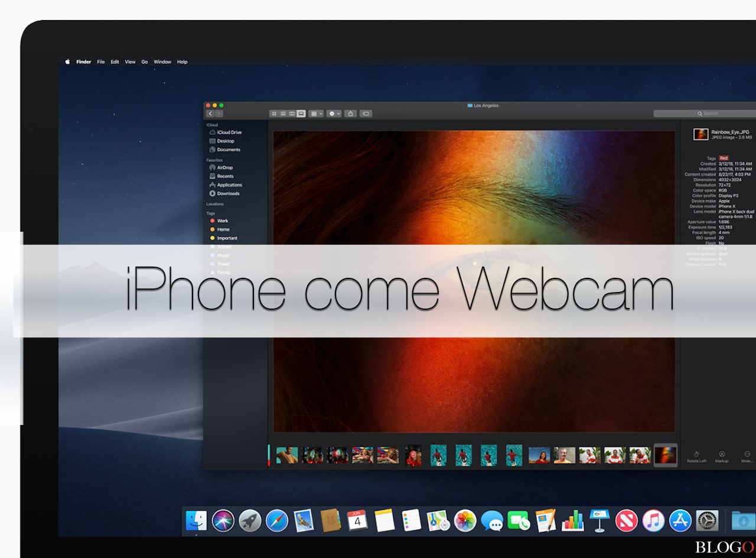The image size is (756, 558).
Task: Click the Edit Tags toolbar icon
Action: coord(366,113)
